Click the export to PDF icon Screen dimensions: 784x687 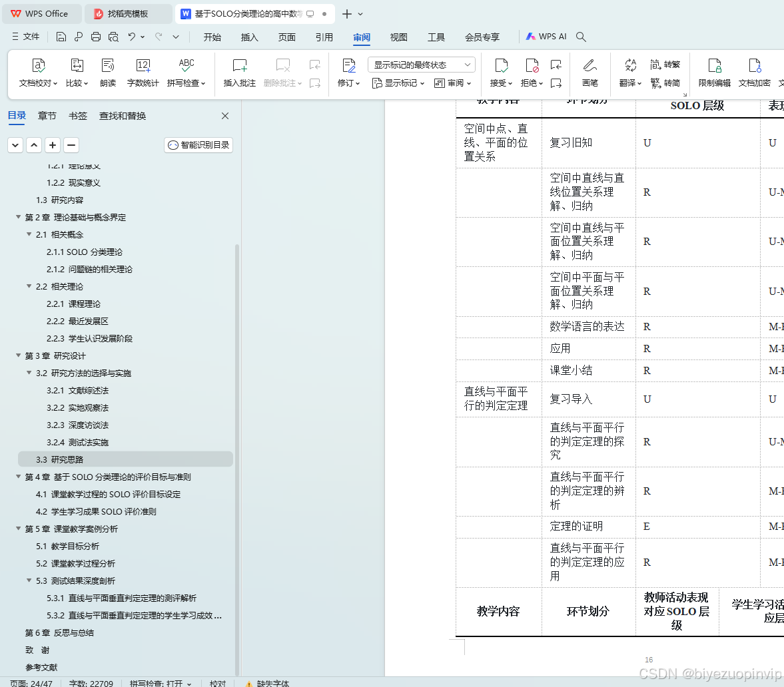(79, 37)
